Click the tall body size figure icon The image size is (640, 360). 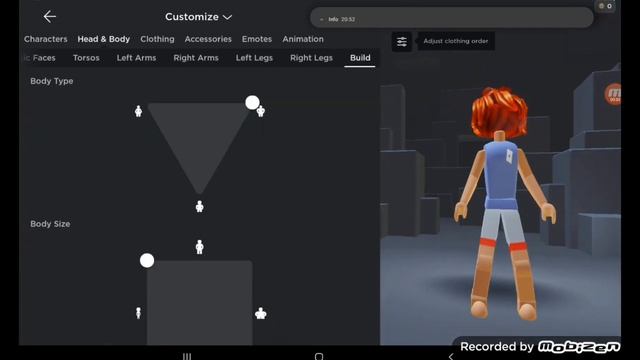(199, 247)
